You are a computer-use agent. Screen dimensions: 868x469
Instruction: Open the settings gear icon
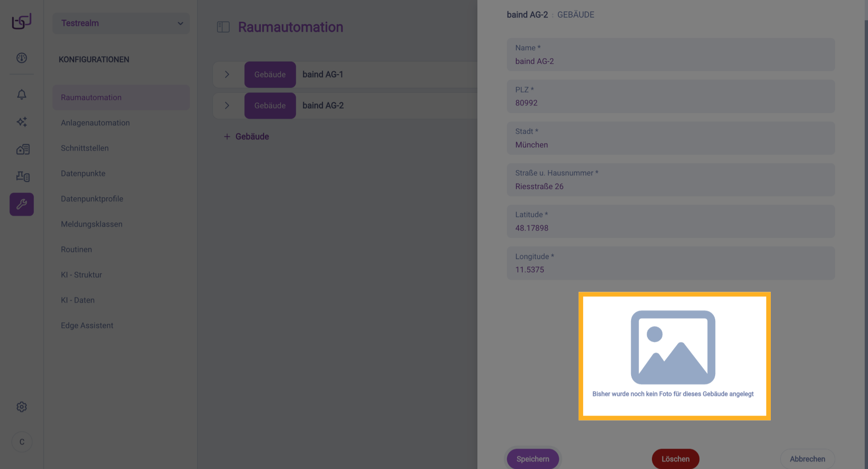pyautogui.click(x=22, y=407)
